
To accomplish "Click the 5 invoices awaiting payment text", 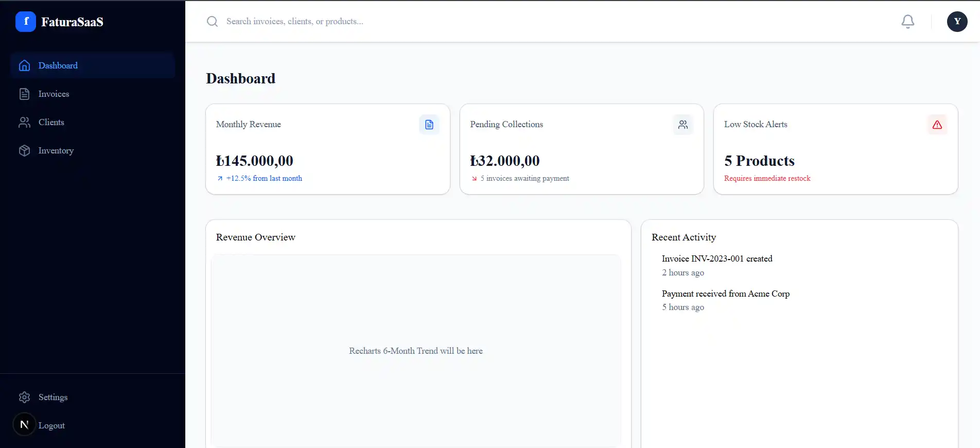I will [524, 178].
